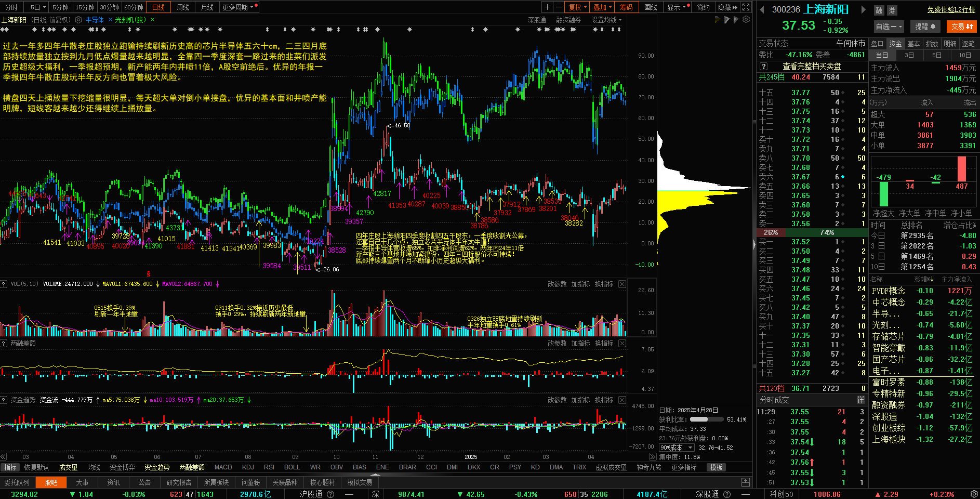980x499 pixels.
Task: Switch to 周线 weekly chart
Action: (x=183, y=7)
